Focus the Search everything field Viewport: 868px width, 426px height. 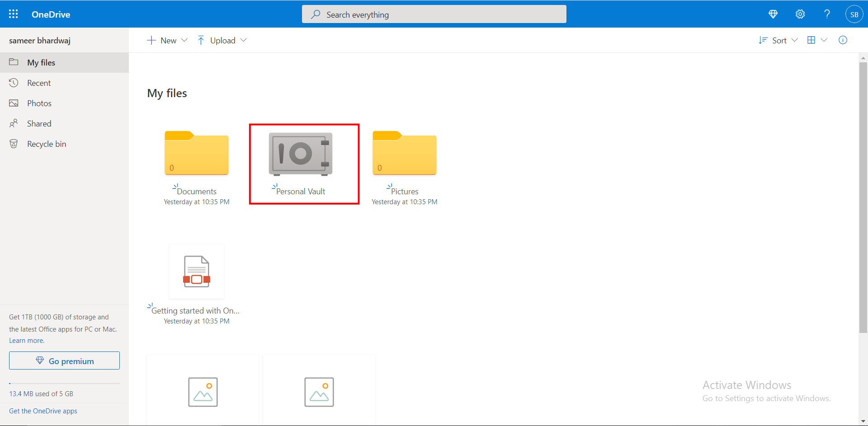pyautogui.click(x=434, y=14)
